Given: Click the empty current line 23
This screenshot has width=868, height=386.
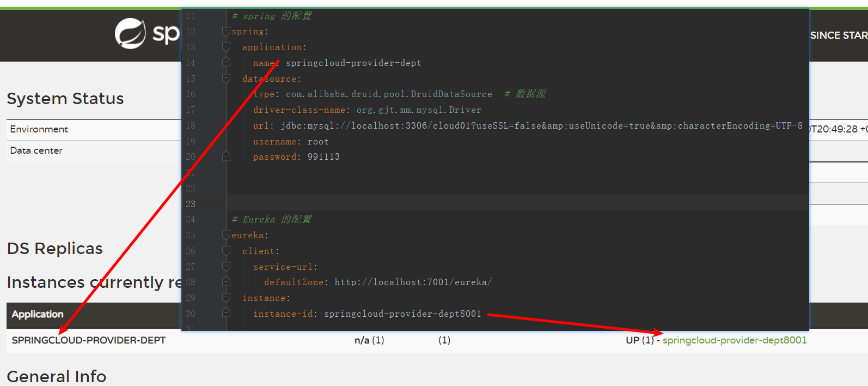Looking at the screenshot, I should [517, 204].
